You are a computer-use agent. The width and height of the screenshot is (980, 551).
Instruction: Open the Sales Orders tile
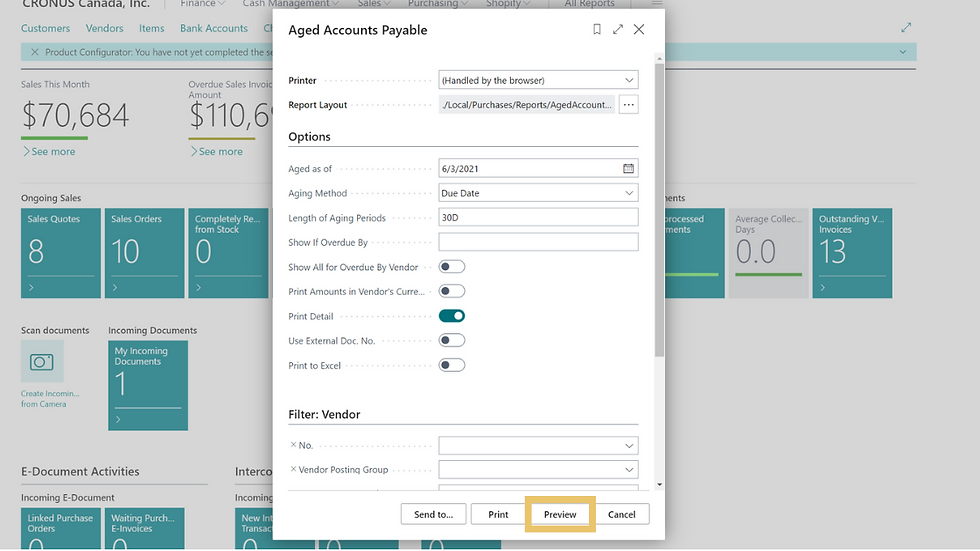[144, 252]
